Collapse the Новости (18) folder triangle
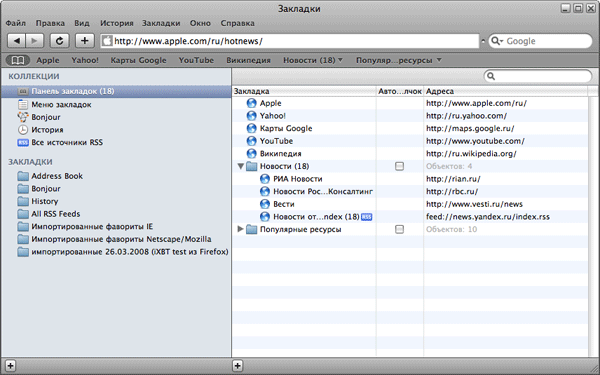Viewport: 600px width, 375px height. tap(240, 166)
